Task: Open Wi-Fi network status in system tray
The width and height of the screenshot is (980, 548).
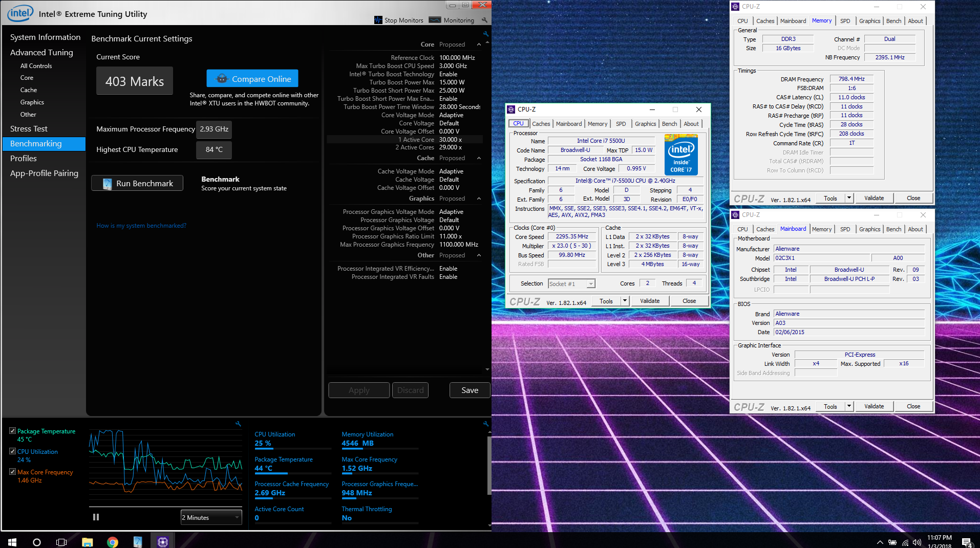Action: [x=905, y=542]
